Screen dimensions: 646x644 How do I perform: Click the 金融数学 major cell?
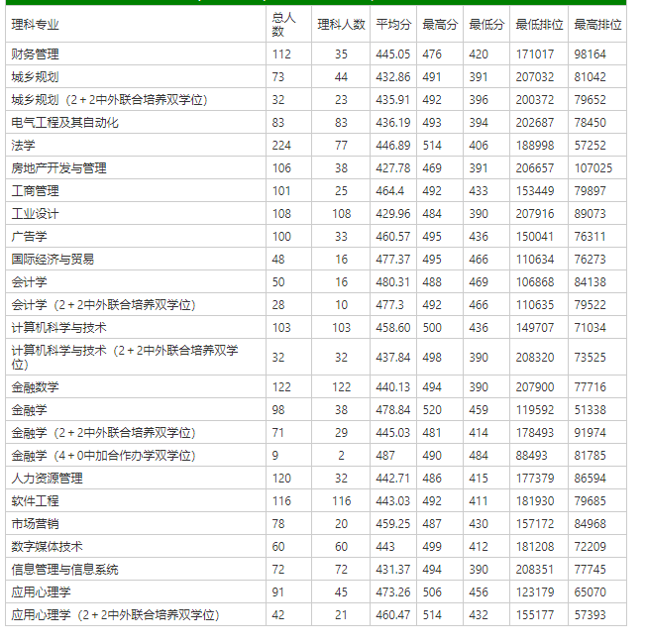point(36,387)
